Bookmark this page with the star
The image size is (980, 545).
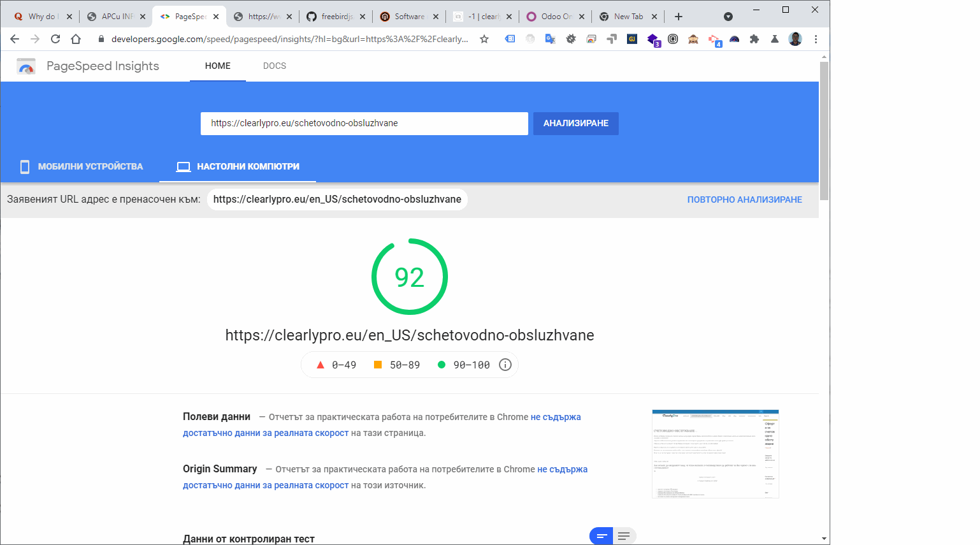click(484, 39)
